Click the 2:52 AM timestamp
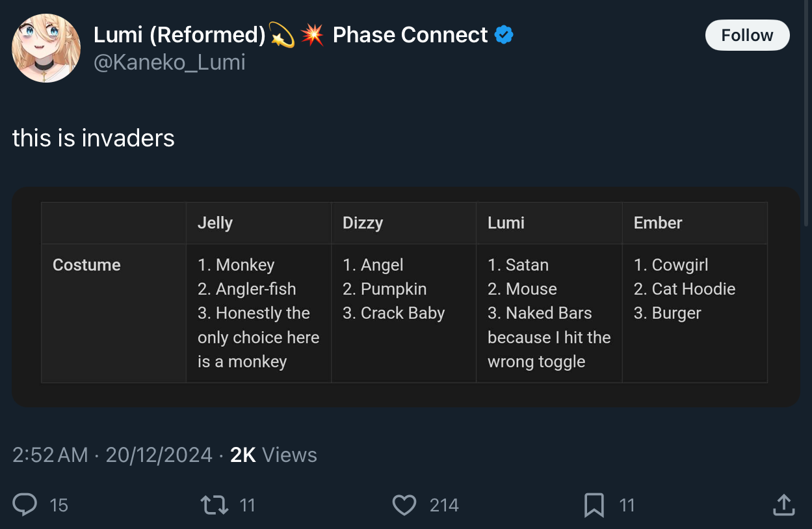 click(50, 455)
